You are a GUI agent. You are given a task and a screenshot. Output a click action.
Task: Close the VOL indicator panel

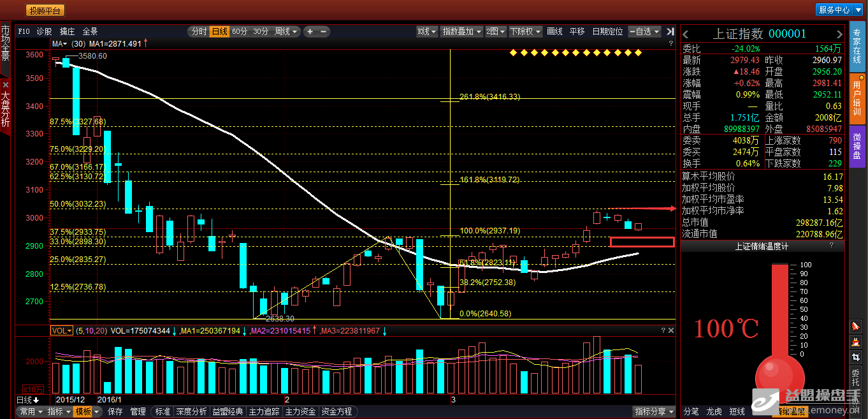click(x=670, y=330)
